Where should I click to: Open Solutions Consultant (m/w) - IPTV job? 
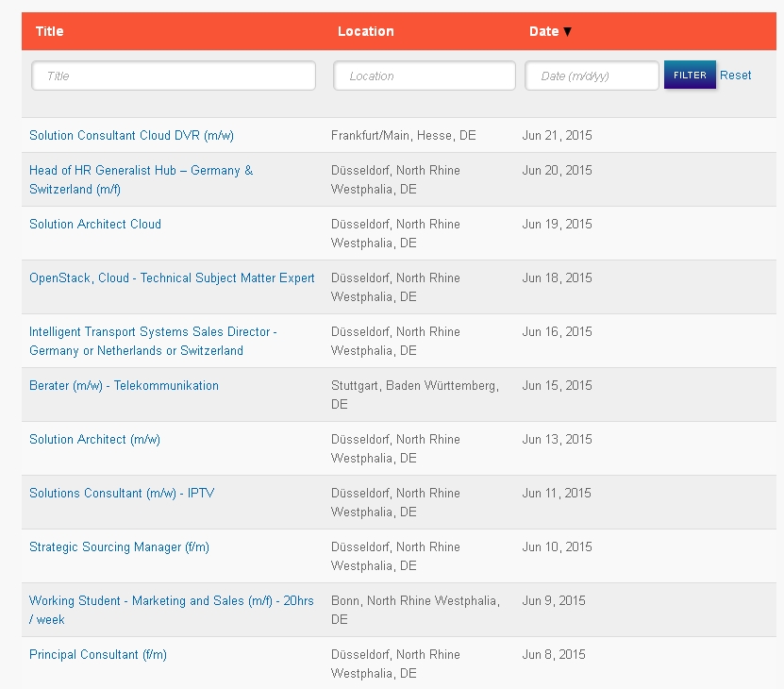(x=122, y=494)
